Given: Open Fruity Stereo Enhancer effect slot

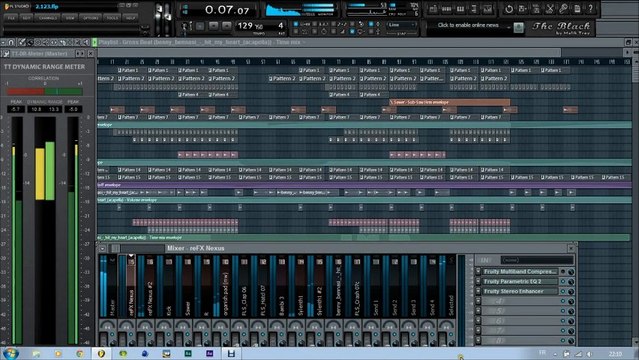Looking at the screenshot, I should click(520, 291).
